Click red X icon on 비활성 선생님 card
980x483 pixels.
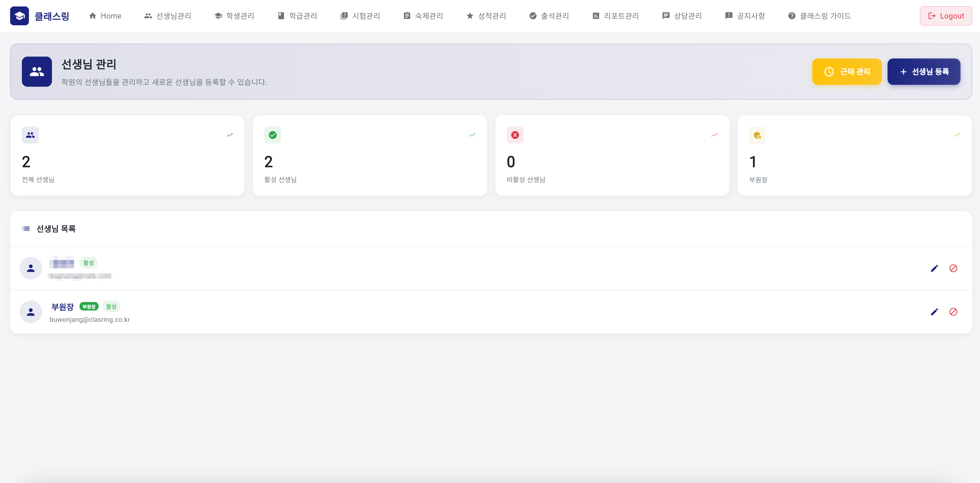(x=515, y=135)
